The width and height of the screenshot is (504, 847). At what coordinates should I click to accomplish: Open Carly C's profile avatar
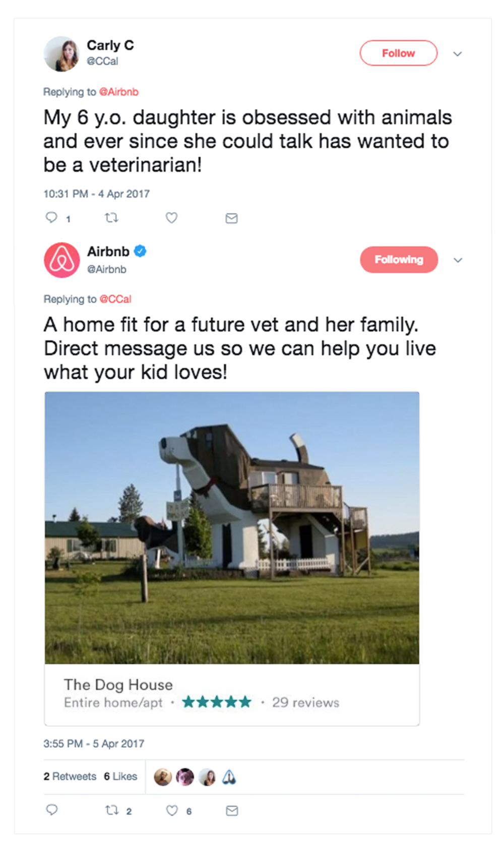click(61, 53)
